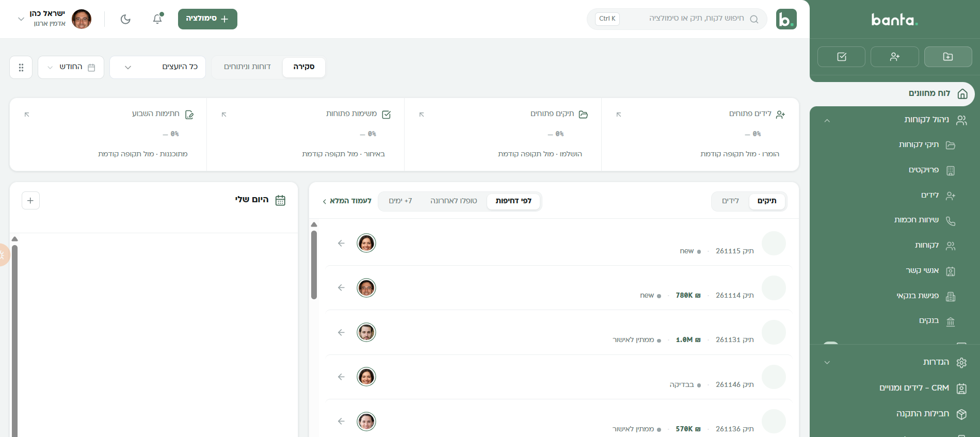Collapse the ניהול לקוחות sidebar section
This screenshot has height=437, width=980.
(x=827, y=120)
